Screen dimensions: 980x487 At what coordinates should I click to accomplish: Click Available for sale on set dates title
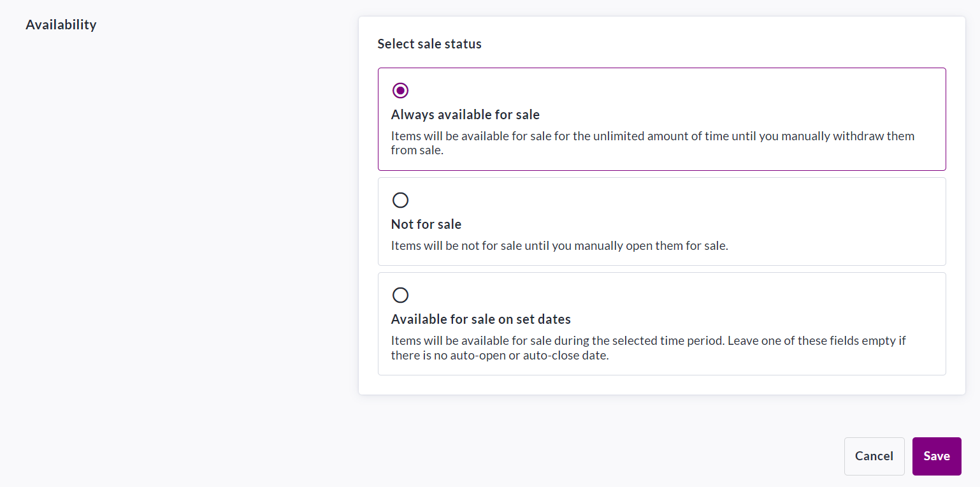pos(480,319)
